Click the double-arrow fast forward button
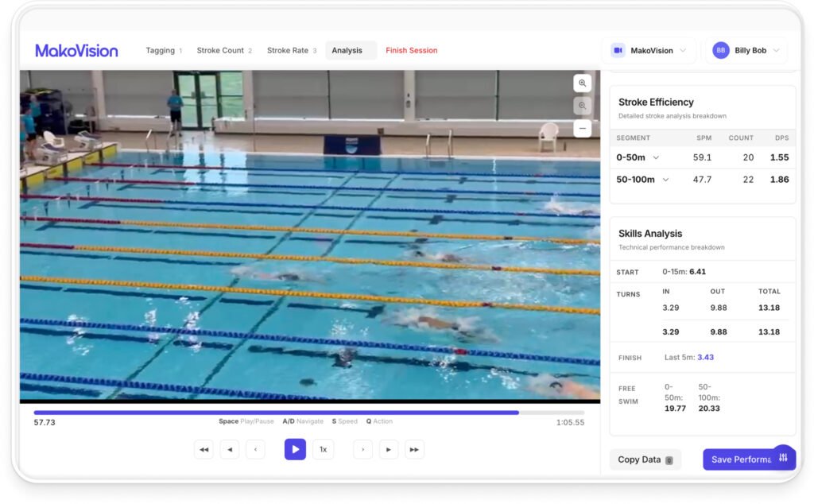Screen dimensions: 814x504 [x=414, y=449]
